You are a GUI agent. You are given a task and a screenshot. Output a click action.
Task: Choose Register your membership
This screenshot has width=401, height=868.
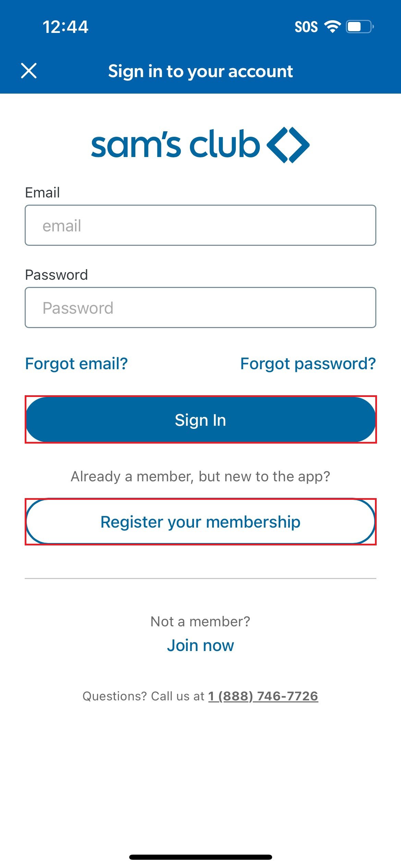pyautogui.click(x=200, y=522)
